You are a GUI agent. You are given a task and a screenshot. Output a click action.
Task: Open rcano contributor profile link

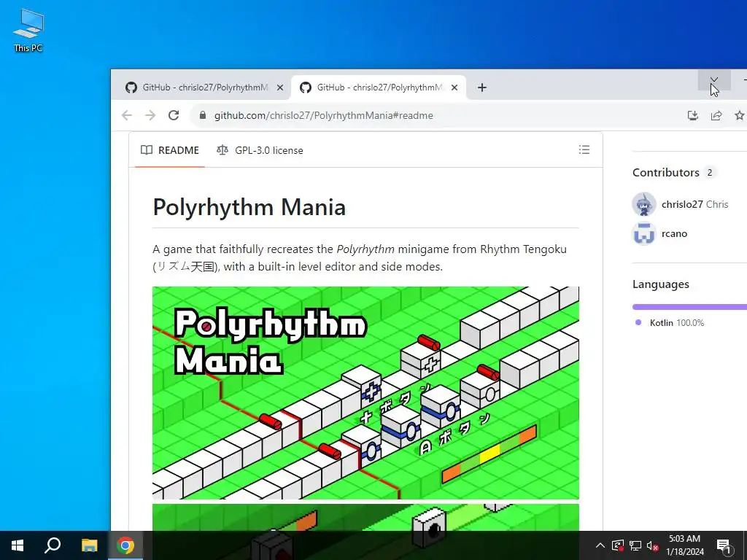click(x=674, y=234)
